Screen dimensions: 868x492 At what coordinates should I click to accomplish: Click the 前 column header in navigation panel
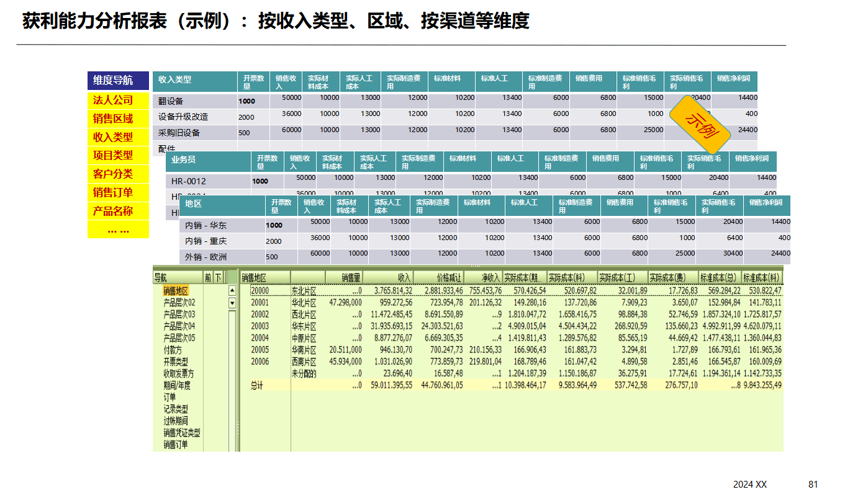tap(208, 278)
